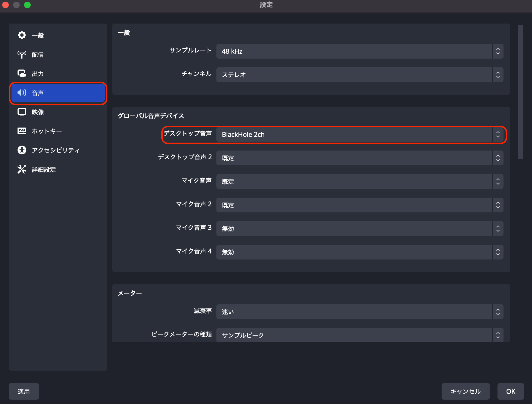Change ピークメーターの種類 from サンプルピーク
Screen dimensions: 532x404
coord(359,335)
